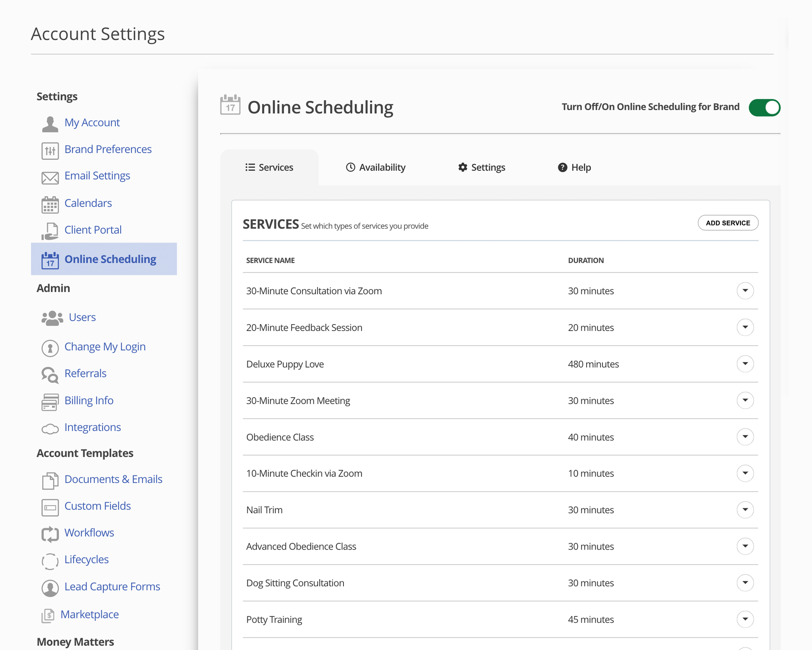The height and width of the screenshot is (650, 812).
Task: Click the My Account person icon
Action: click(50, 123)
